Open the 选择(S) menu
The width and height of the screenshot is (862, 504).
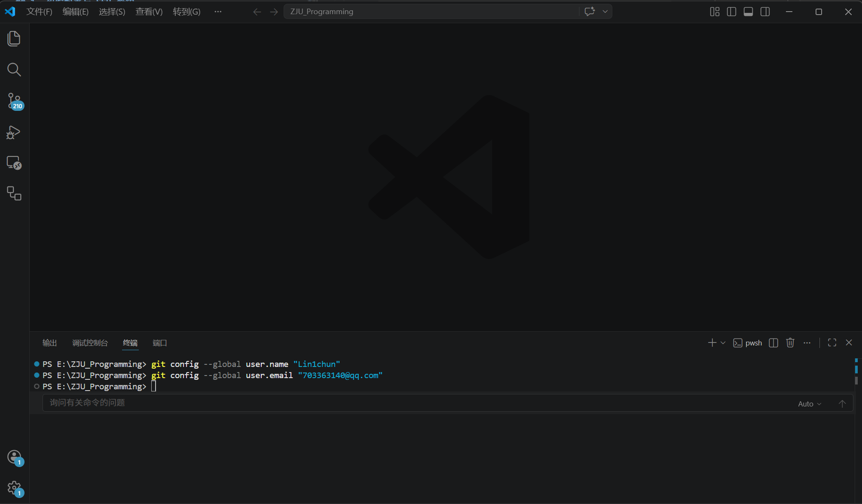(112, 12)
